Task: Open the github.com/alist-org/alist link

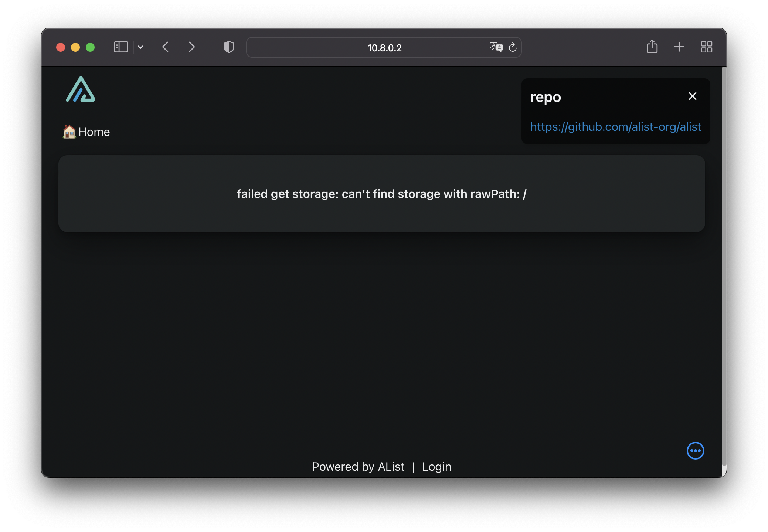Action: (615, 127)
